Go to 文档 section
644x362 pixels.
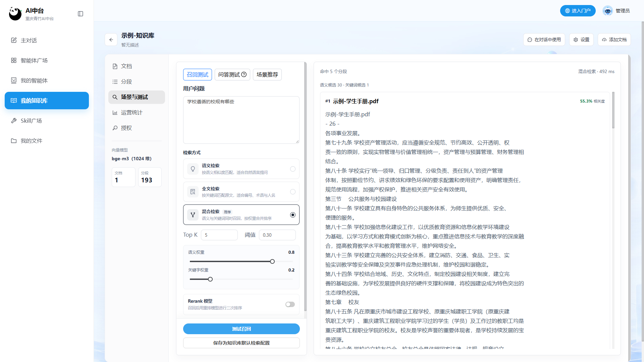point(137,66)
